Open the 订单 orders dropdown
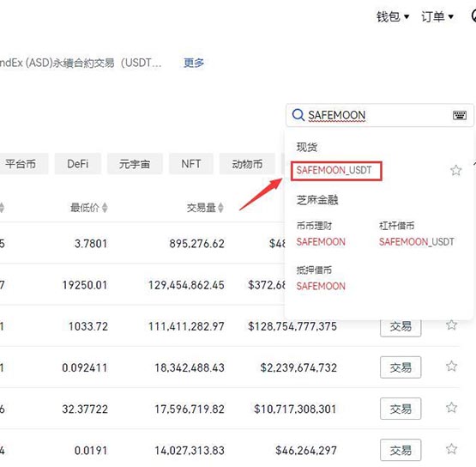The height and width of the screenshot is (467, 476). [x=437, y=16]
